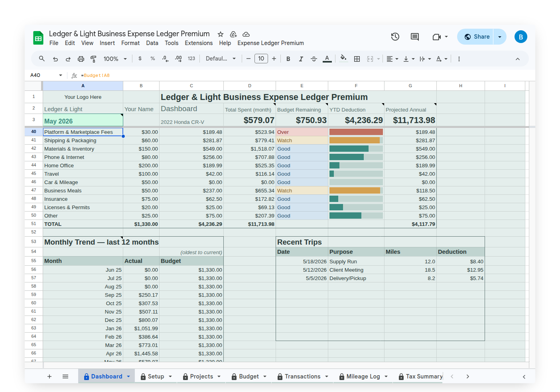Switch to the Projects sheet tab

201,376
